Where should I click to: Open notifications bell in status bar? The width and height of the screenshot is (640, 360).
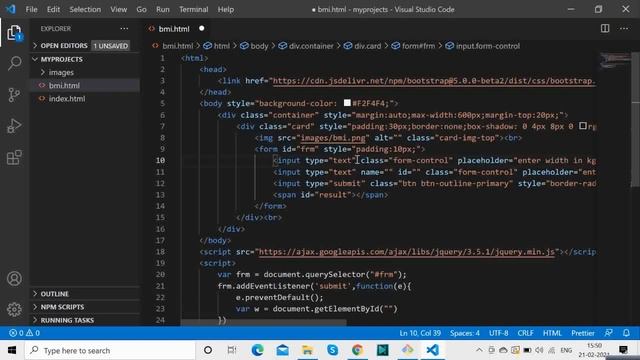(x=626, y=333)
